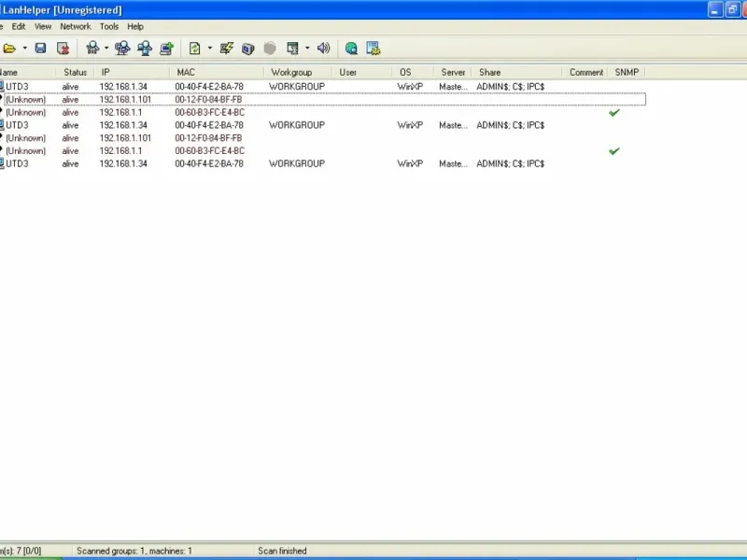Click "Scan finished" in the status bar

(x=282, y=551)
